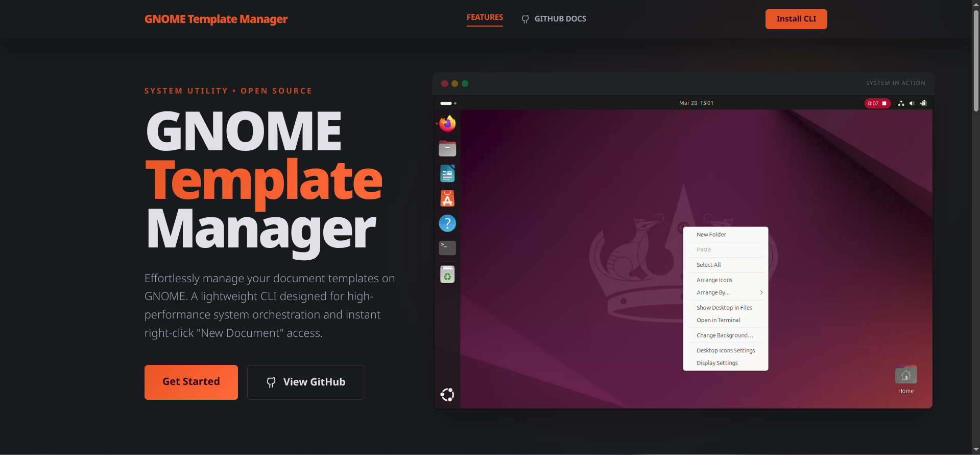The image size is (980, 455).
Task: Expand the Arrange By... submenu arrow
Action: (x=761, y=292)
